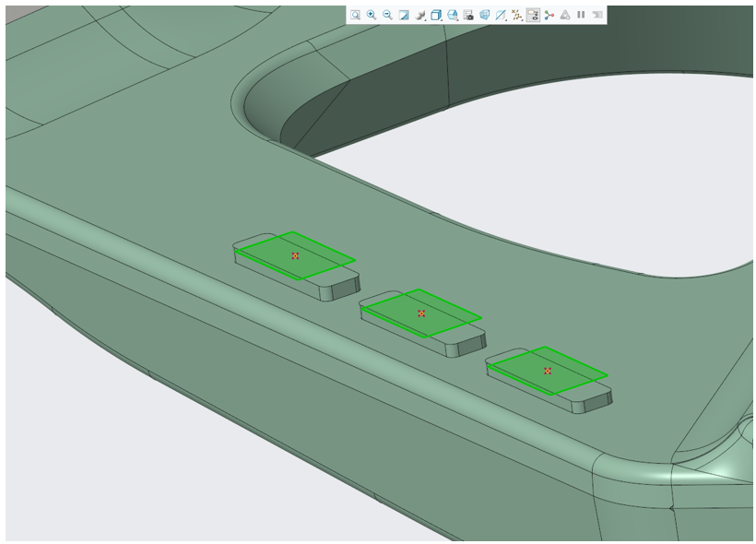Select the red point on middle plane

pyautogui.click(x=421, y=313)
